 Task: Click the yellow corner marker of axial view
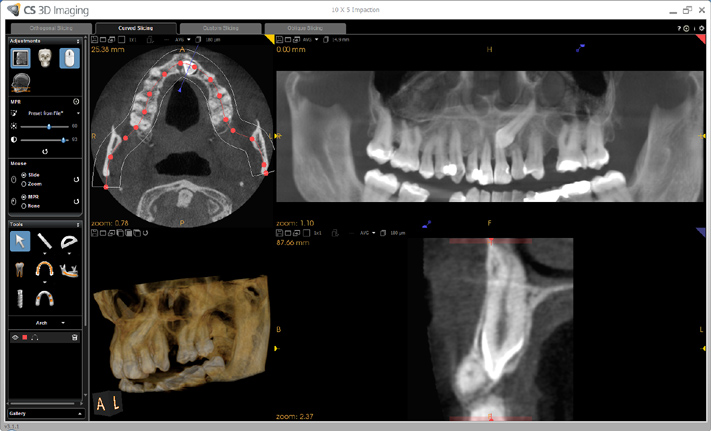[270, 39]
